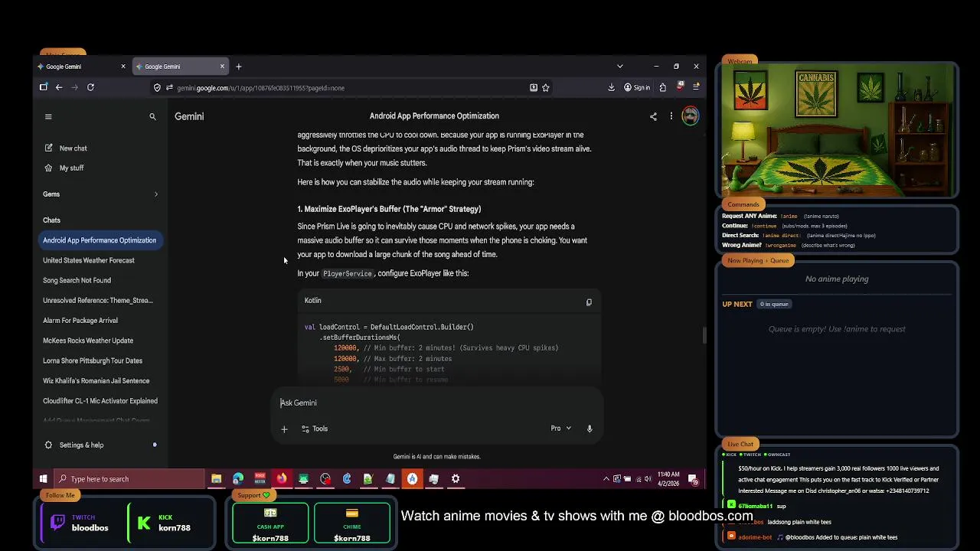This screenshot has width=980, height=551.
Task: Activate the microphone voice input
Action: pyautogui.click(x=590, y=429)
